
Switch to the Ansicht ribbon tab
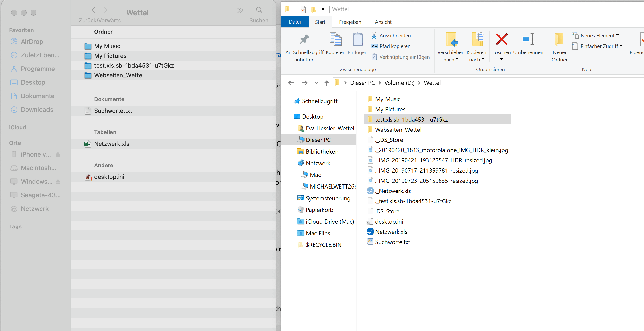coord(383,22)
